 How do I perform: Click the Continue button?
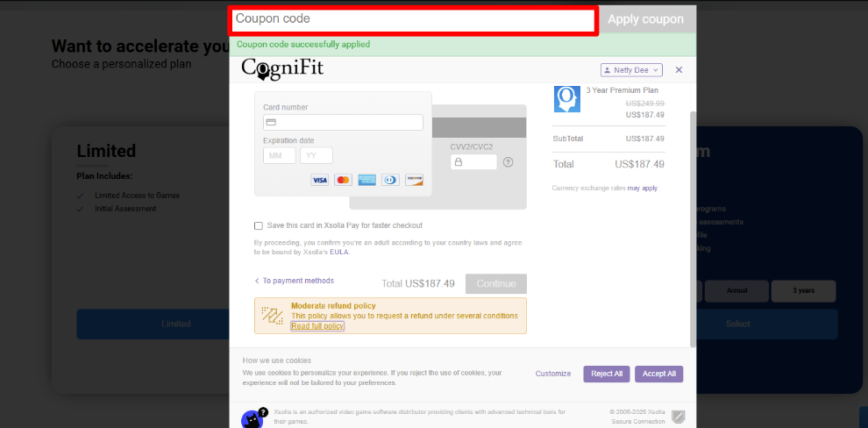[496, 283]
